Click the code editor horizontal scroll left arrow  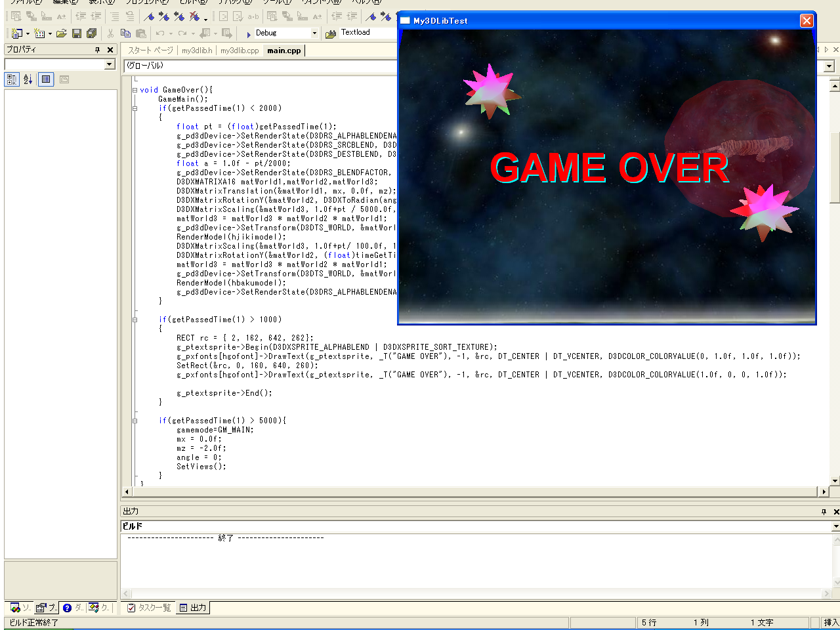pyautogui.click(x=127, y=492)
